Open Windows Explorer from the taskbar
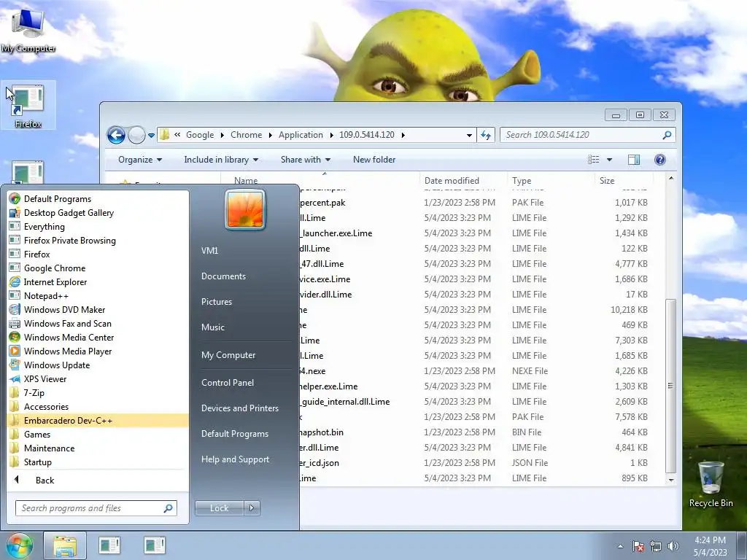The image size is (747, 560). click(x=65, y=546)
